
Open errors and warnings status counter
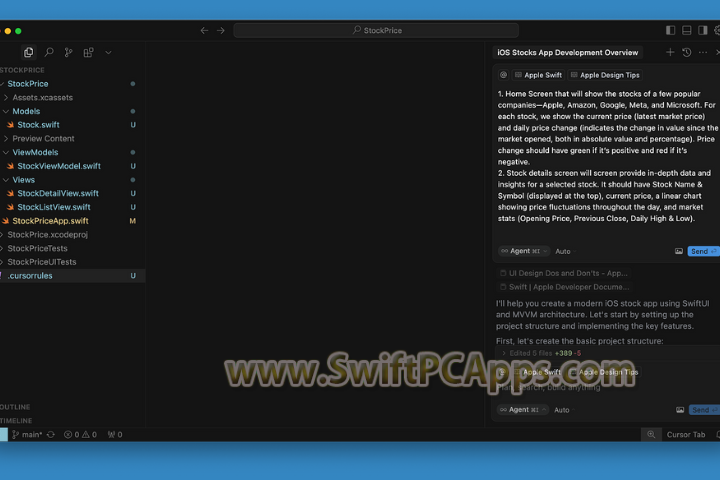[x=80, y=435]
